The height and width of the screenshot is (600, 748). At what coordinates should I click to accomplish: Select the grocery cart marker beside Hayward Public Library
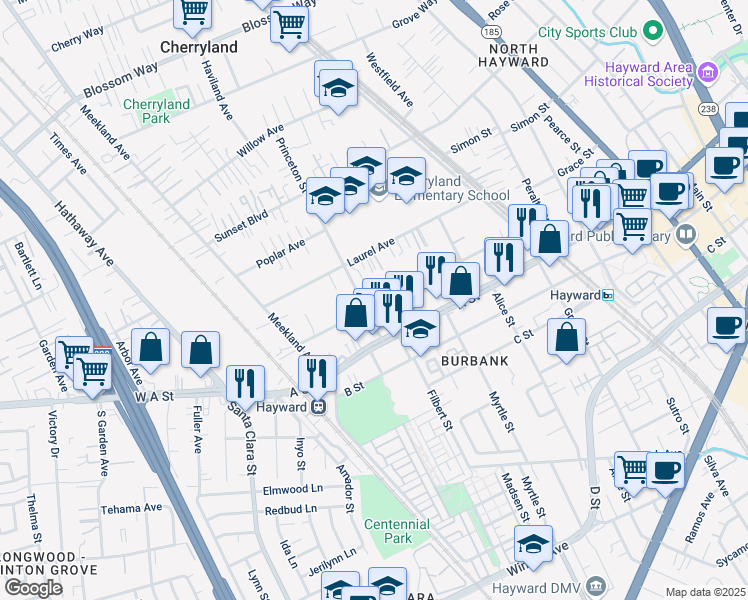(633, 231)
